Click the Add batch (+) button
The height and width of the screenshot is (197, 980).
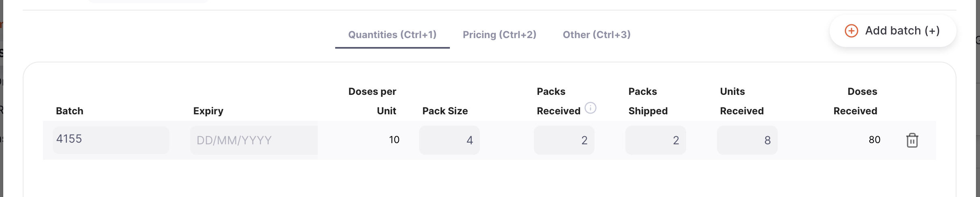point(893,31)
